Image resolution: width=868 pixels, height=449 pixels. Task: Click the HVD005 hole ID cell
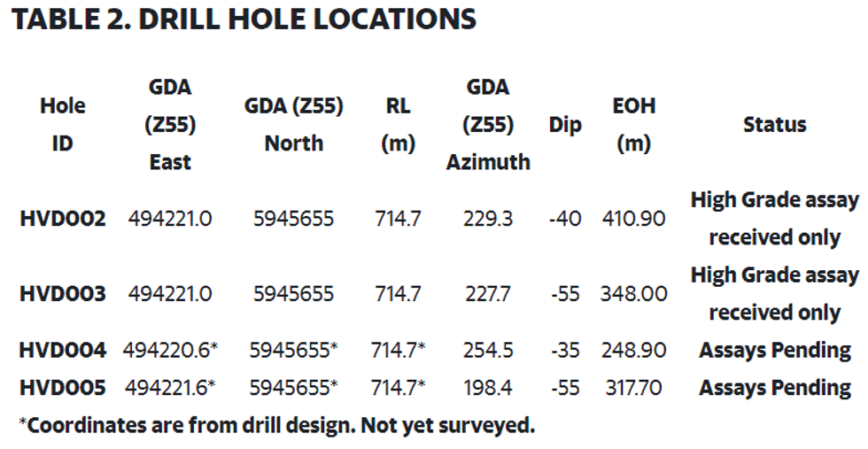[x=63, y=388]
